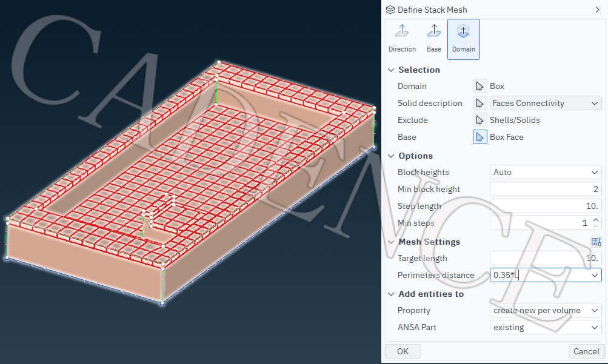Open the Block heights Auto dropdown
Screen dimensions: 608x364
point(546,172)
